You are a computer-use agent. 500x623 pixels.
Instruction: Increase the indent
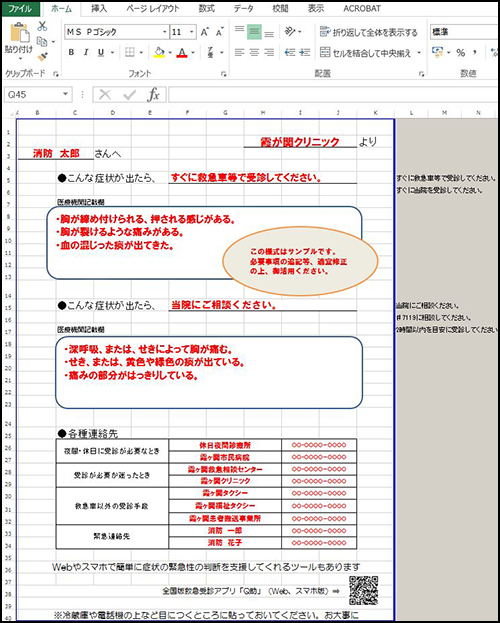click(305, 52)
